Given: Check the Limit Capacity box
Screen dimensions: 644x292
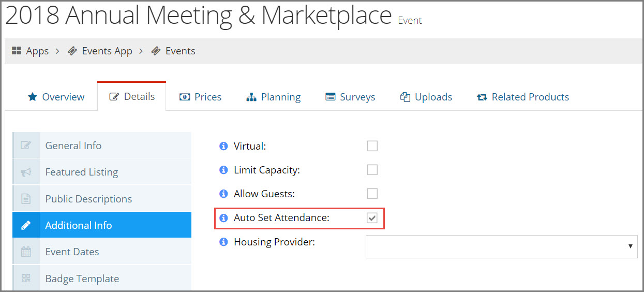Looking at the screenshot, I should pyautogui.click(x=372, y=170).
